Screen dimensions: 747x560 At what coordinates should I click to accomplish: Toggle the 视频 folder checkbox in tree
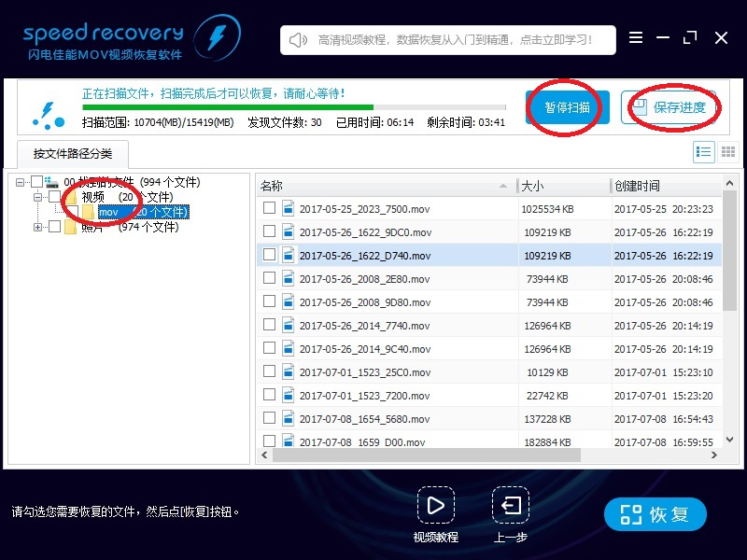[x=54, y=197]
